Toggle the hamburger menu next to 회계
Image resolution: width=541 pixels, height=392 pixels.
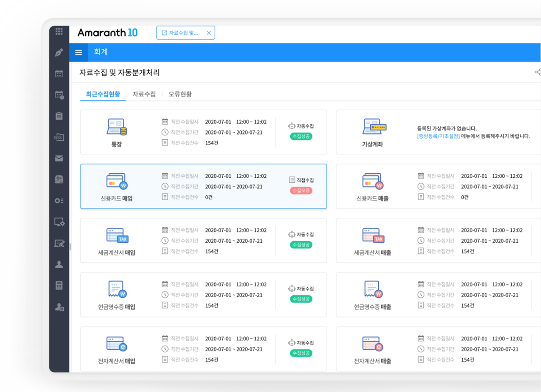pos(79,52)
